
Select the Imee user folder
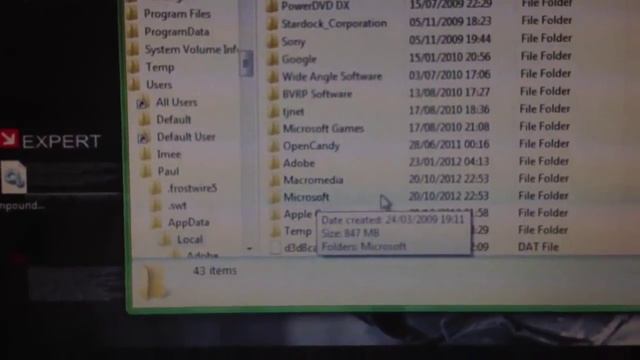(169, 154)
